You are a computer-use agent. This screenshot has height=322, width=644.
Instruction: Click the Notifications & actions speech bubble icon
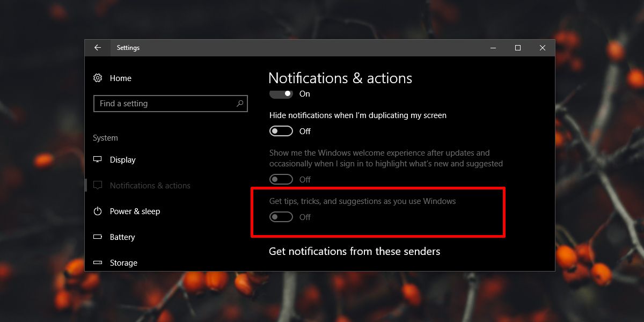coord(98,186)
